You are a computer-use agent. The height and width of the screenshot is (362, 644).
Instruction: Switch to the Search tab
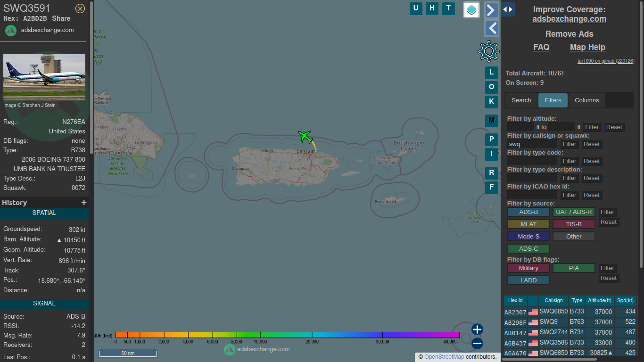tap(521, 100)
